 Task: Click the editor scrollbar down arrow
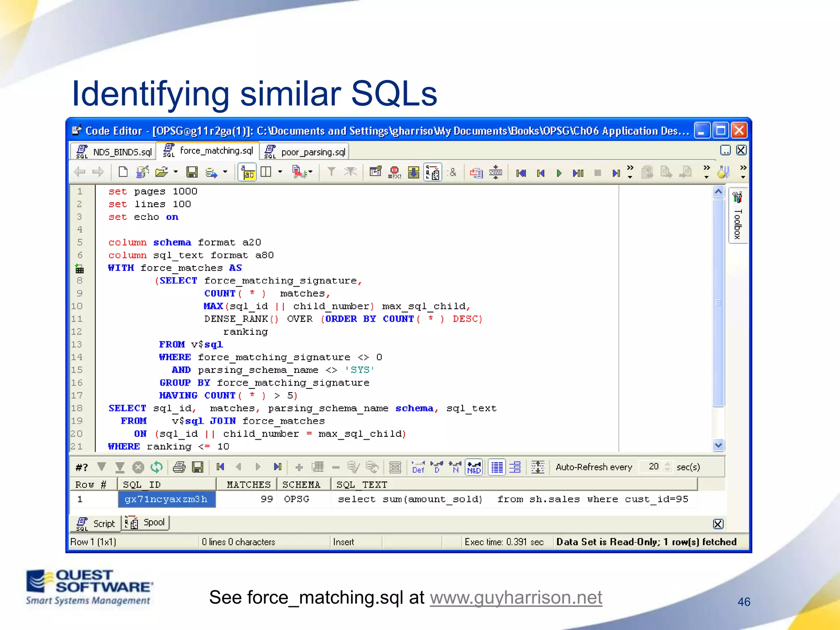coord(718,445)
